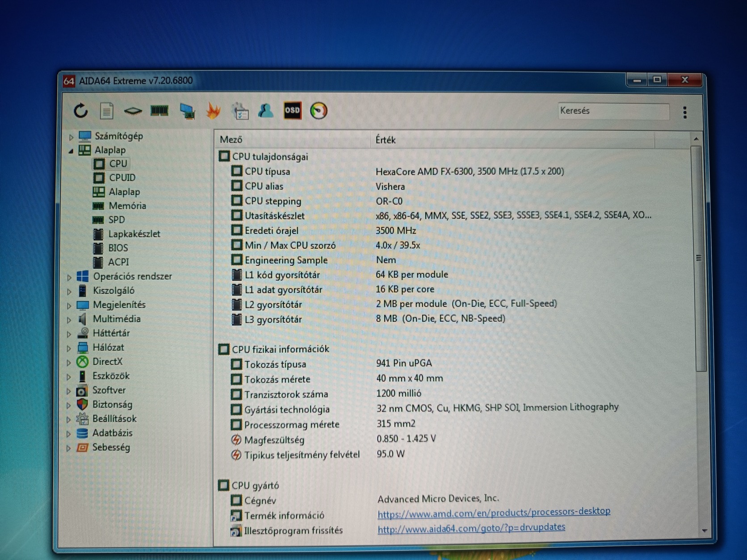Expand the Megjelenítés tree node
This screenshot has width=747, height=560.
pos(69,306)
